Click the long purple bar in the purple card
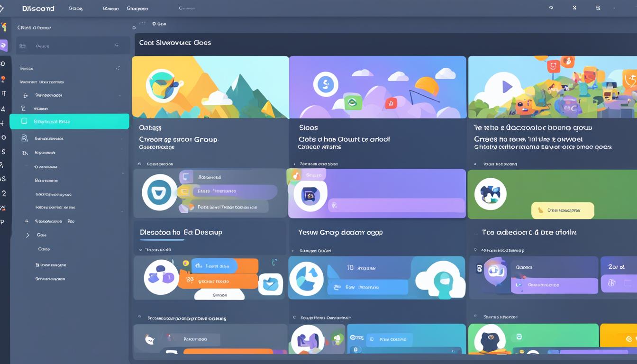 397,205
